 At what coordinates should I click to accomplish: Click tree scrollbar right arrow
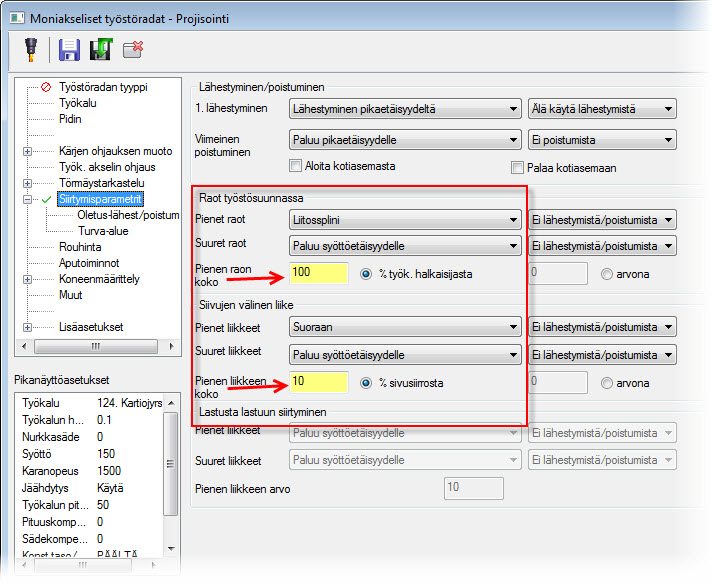171,346
